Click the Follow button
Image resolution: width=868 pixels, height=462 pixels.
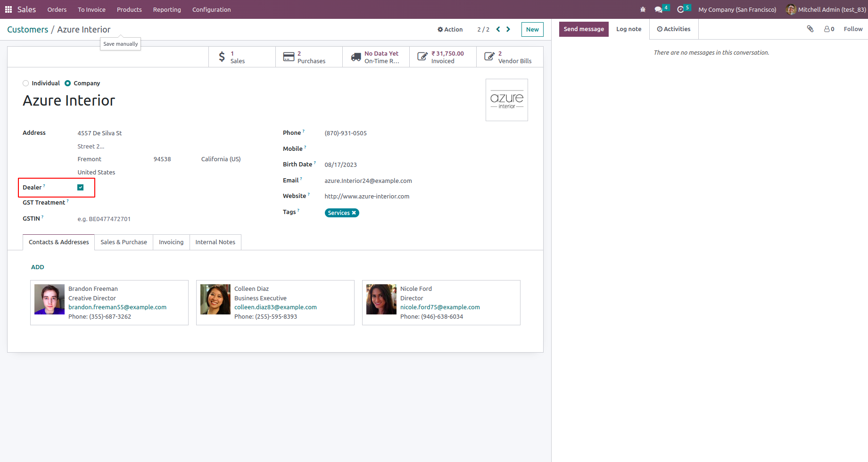coord(853,29)
